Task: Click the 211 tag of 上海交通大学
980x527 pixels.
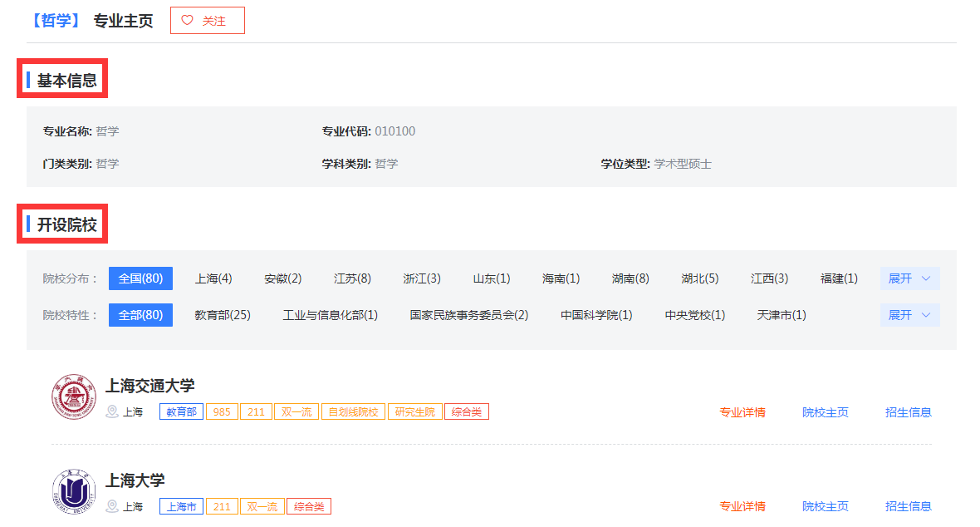Action: [257, 411]
